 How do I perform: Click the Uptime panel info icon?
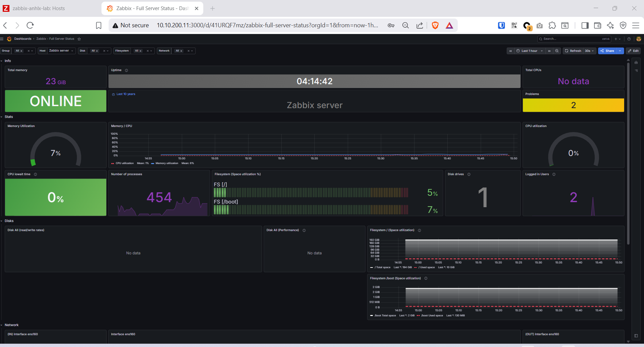pos(127,70)
